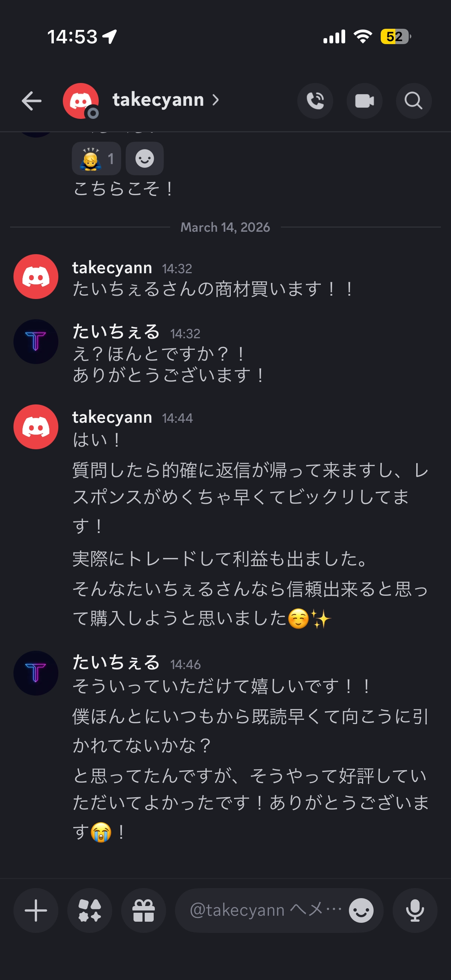Tap takecyann username at 14:44 message
This screenshot has width=451, height=980.
[x=112, y=417]
